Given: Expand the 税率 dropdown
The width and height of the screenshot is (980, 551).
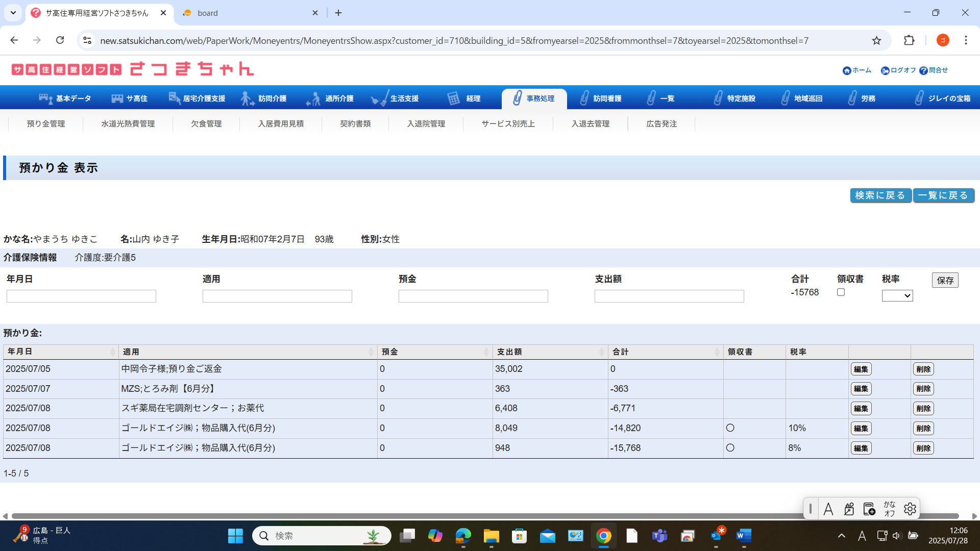Looking at the screenshot, I should (x=897, y=296).
